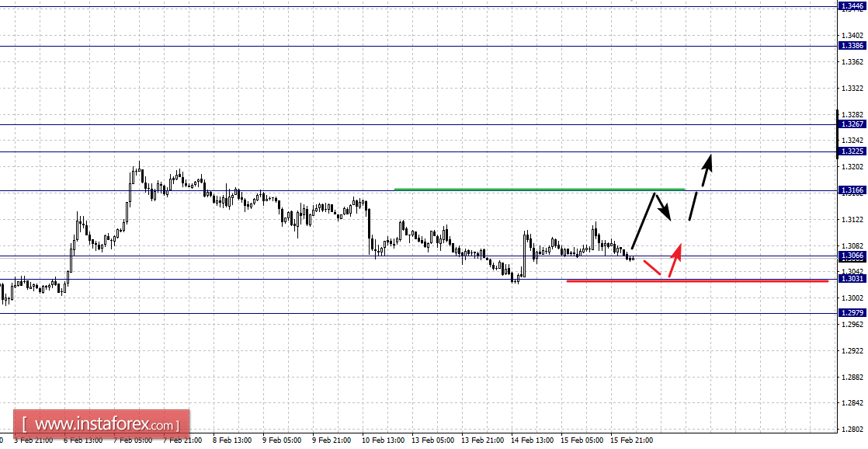This screenshot has height=449, width=868.
Task: Click the 3 Feb 21:00 time label
Action: click(33, 440)
